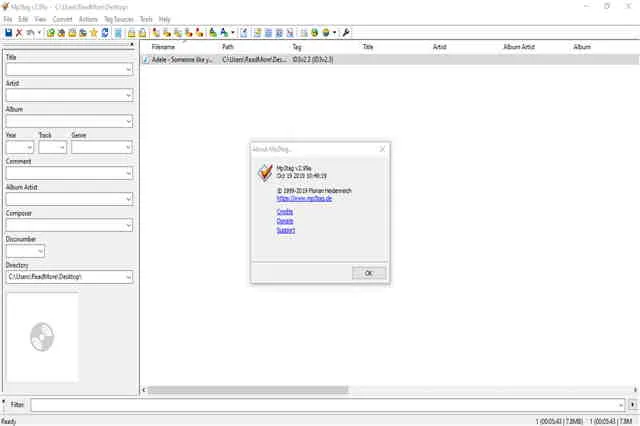The width and height of the screenshot is (640, 426).
Task: Expand the Directory path dropdown
Action: [x=128, y=277]
